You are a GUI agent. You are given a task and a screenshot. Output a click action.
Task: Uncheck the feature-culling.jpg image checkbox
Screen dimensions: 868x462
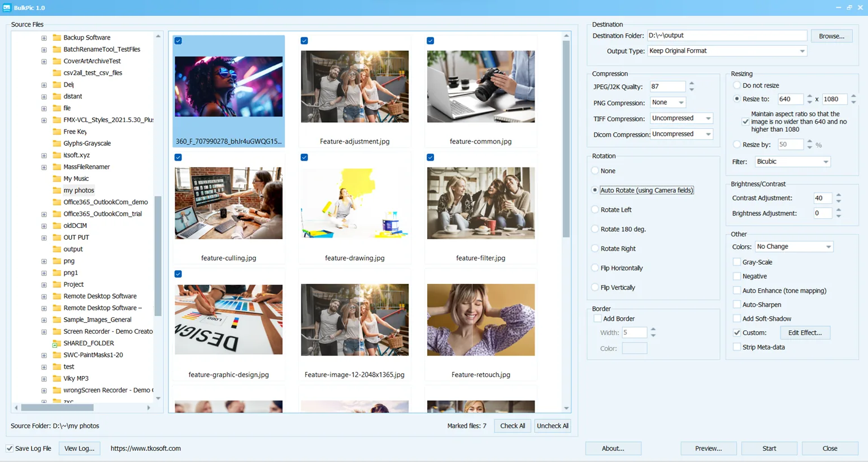click(178, 157)
